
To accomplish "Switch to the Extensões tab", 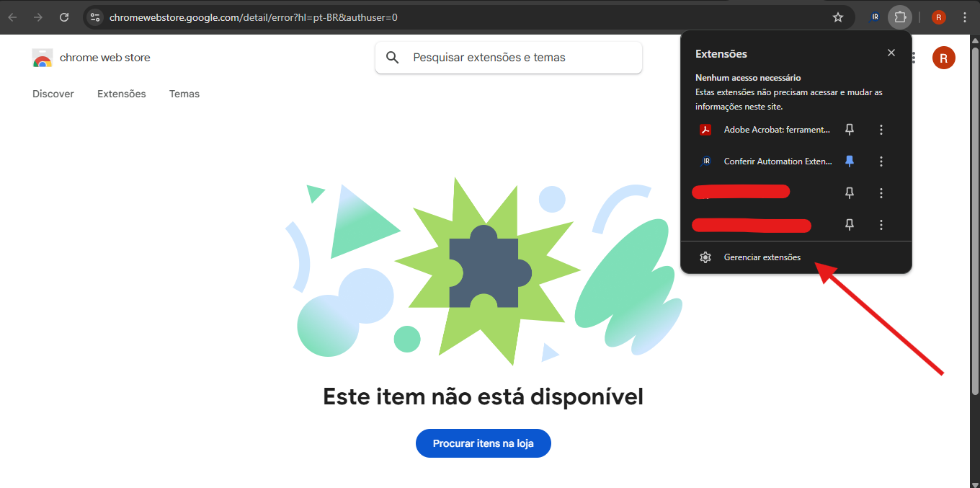I will pyautogui.click(x=122, y=94).
